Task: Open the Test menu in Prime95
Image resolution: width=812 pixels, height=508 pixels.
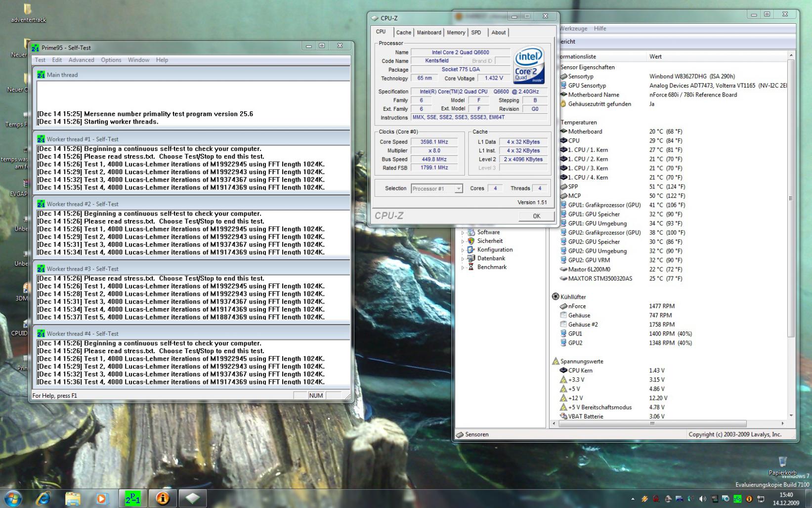Action: pos(40,60)
